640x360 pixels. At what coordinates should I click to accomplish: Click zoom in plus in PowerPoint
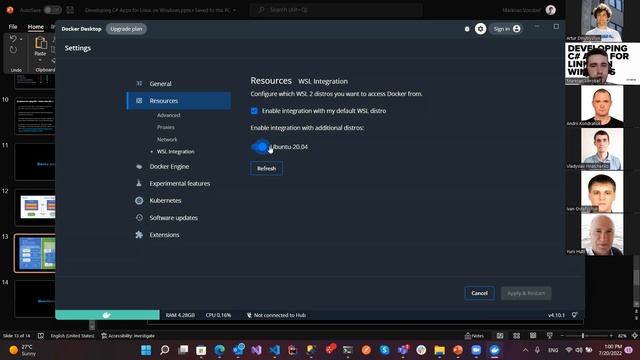[x=611, y=336]
